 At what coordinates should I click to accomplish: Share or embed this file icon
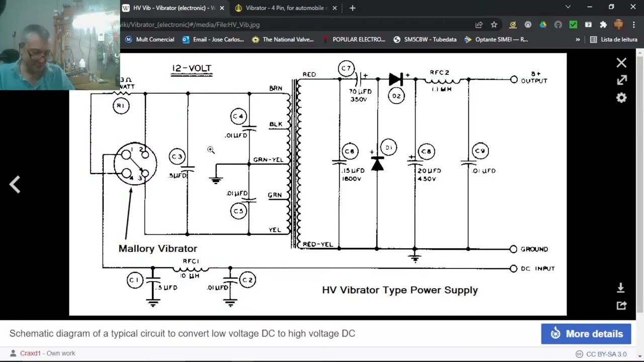[621, 305]
